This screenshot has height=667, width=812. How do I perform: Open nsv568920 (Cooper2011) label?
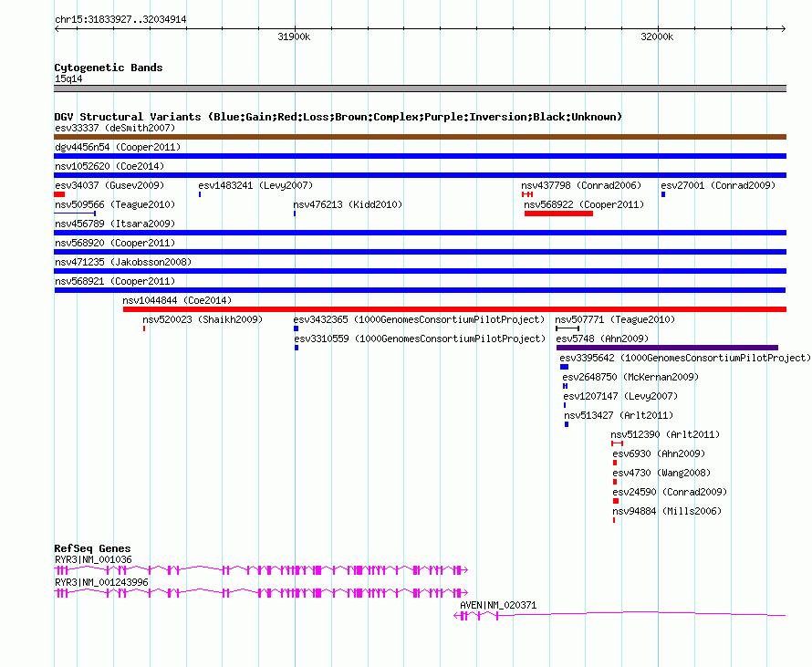pyautogui.click(x=115, y=243)
